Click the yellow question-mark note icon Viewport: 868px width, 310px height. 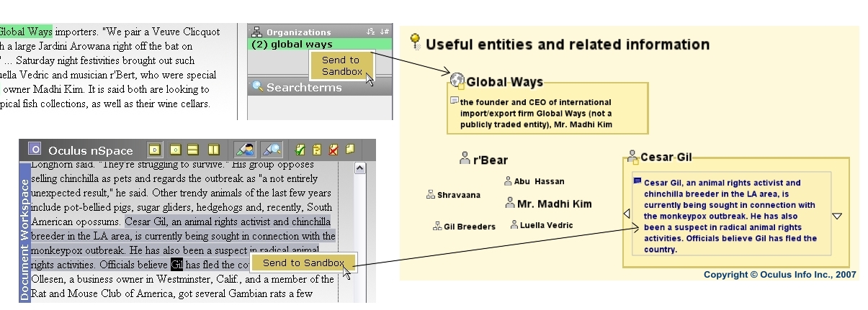point(317,150)
